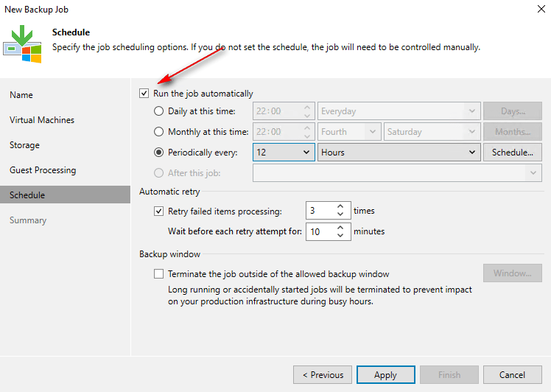Toggle Retry failed items processing checkbox
This screenshot has height=392, width=551.
click(159, 211)
